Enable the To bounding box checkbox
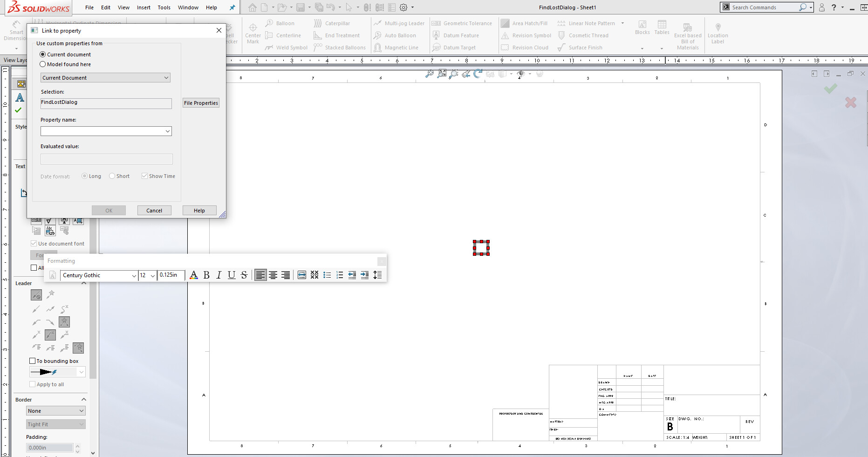 coord(33,361)
